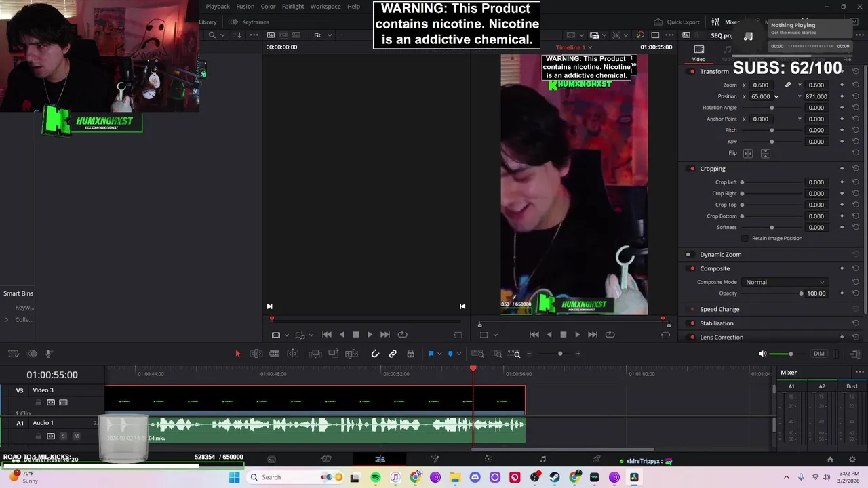The image size is (868, 488).
Task: Enable Retain Image Position checkbox
Action: 745,239
